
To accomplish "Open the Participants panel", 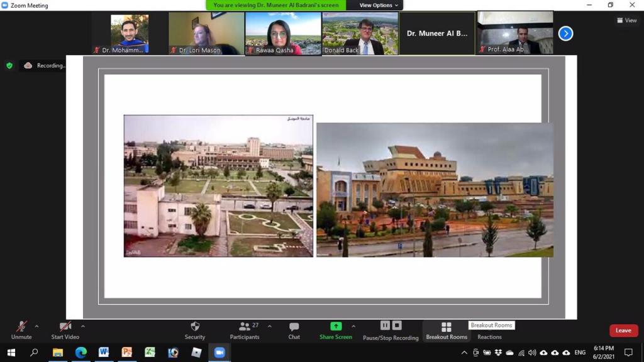I will (x=245, y=329).
